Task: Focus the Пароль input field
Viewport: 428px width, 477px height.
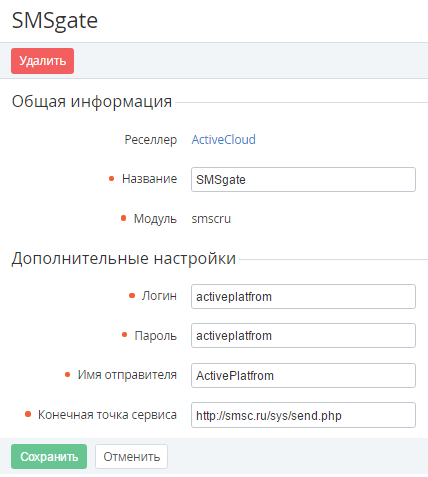Action: [x=303, y=335]
